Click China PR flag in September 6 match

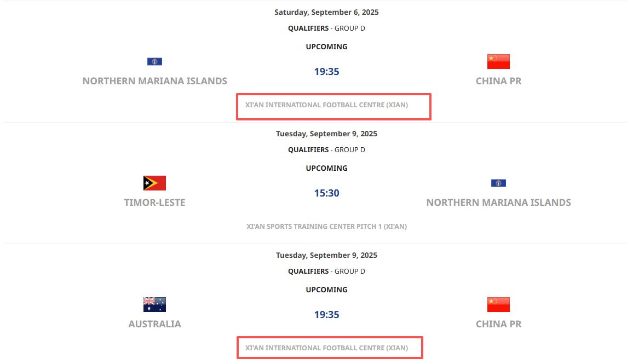point(498,61)
